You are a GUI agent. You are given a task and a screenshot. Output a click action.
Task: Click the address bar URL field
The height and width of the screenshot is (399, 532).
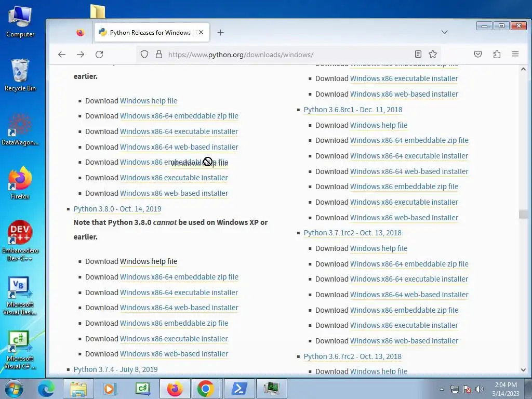pyautogui.click(x=288, y=55)
